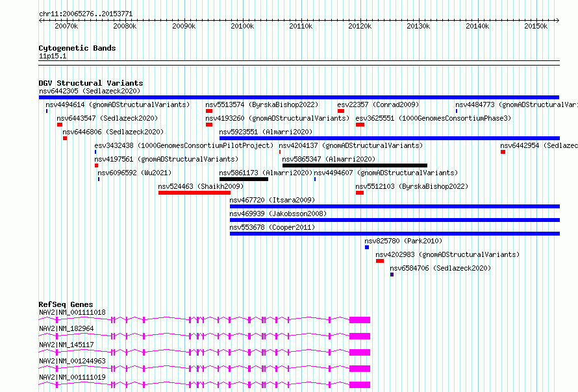
Task: Select black bar under nsv5861173
Action: tap(244, 179)
